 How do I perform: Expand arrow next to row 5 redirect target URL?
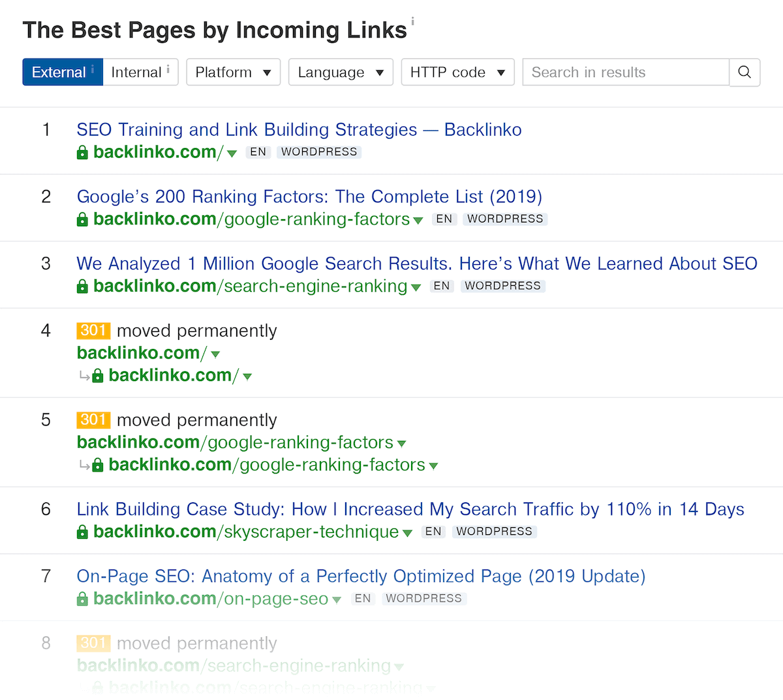[x=433, y=466]
